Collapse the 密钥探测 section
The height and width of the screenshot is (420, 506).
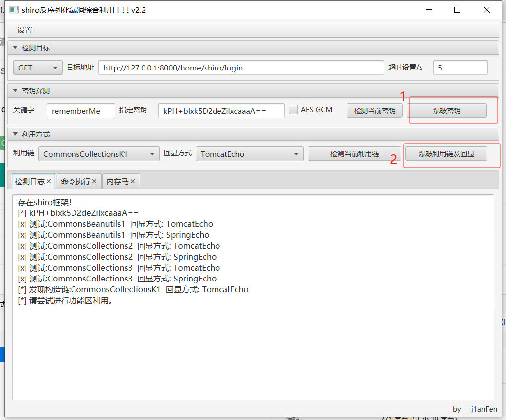point(15,91)
